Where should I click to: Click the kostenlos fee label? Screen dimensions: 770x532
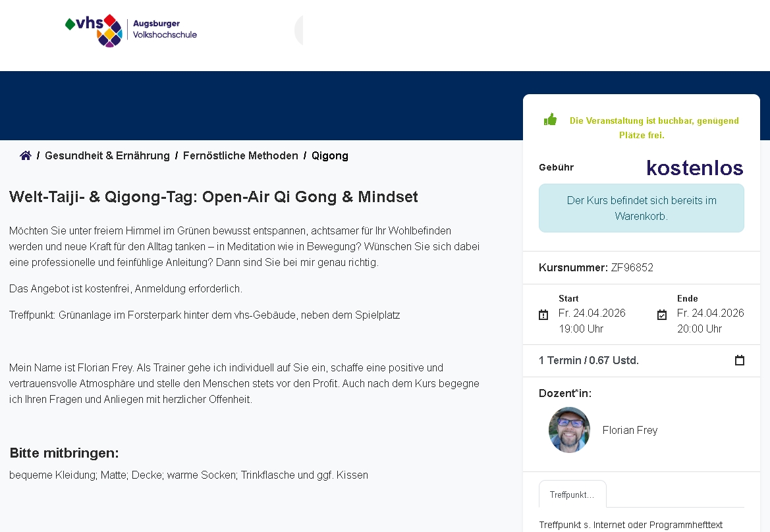(x=694, y=167)
